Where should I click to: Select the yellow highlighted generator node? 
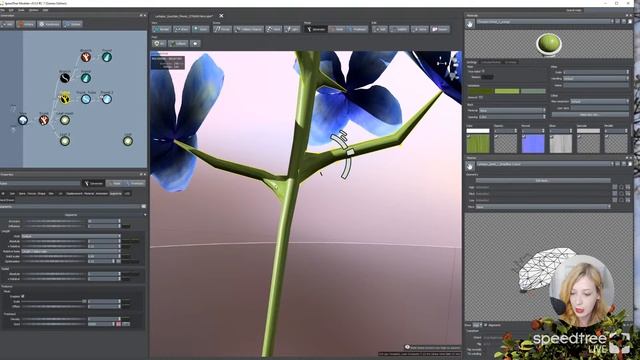point(64,98)
